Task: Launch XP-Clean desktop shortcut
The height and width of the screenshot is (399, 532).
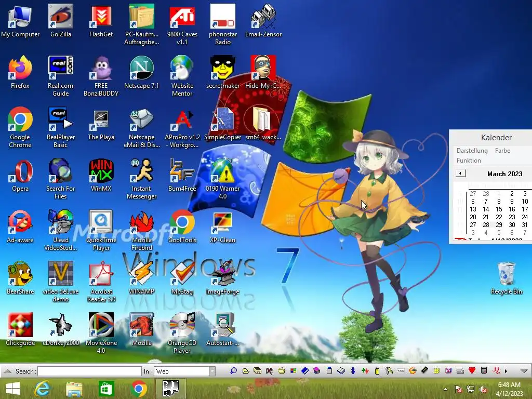Action: pyautogui.click(x=222, y=227)
